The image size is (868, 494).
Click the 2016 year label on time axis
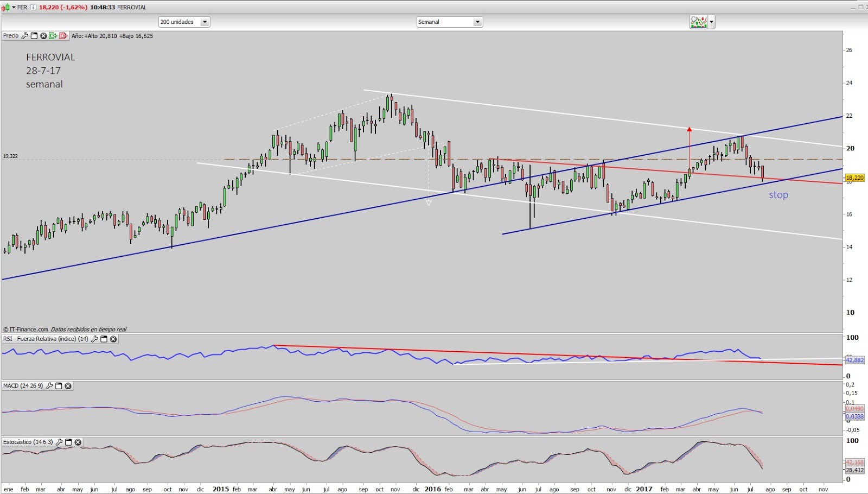click(432, 489)
